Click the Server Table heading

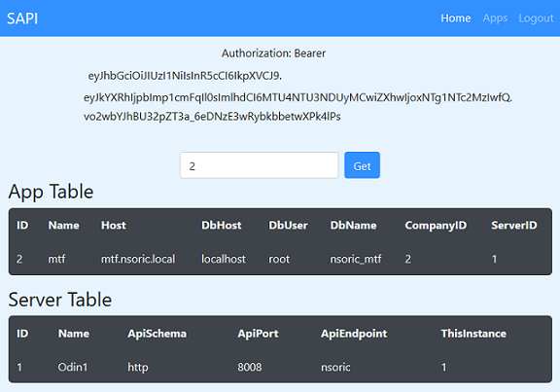(59, 300)
